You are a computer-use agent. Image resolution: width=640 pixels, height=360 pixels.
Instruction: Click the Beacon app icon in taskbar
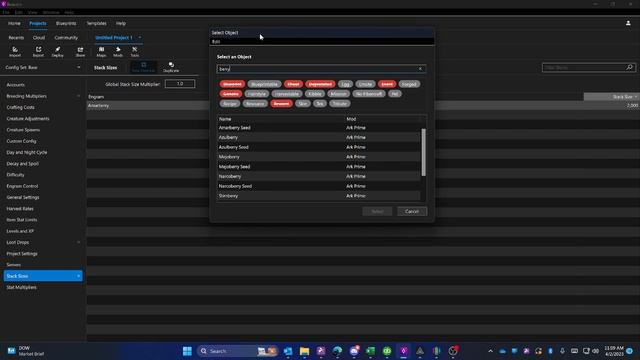point(404,351)
